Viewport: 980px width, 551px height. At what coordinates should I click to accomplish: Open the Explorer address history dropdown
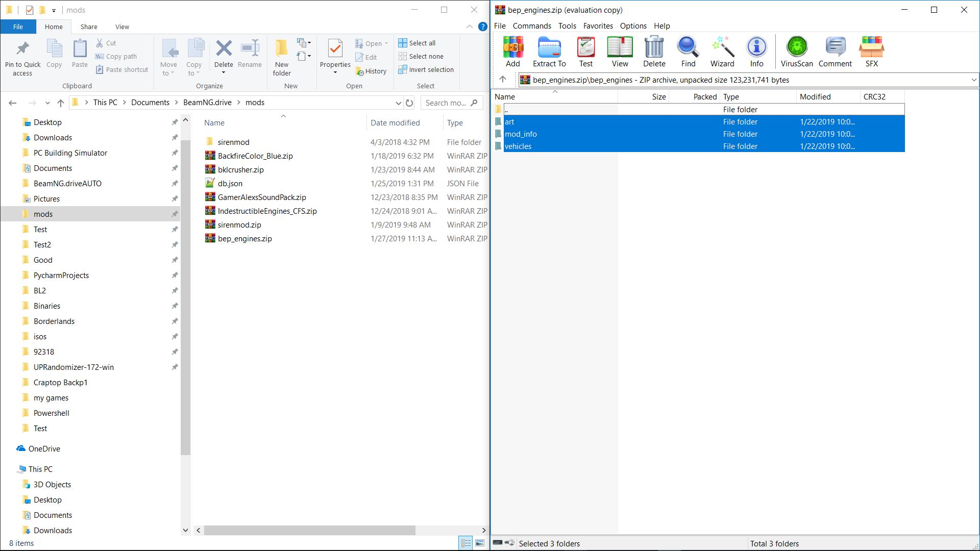point(399,103)
